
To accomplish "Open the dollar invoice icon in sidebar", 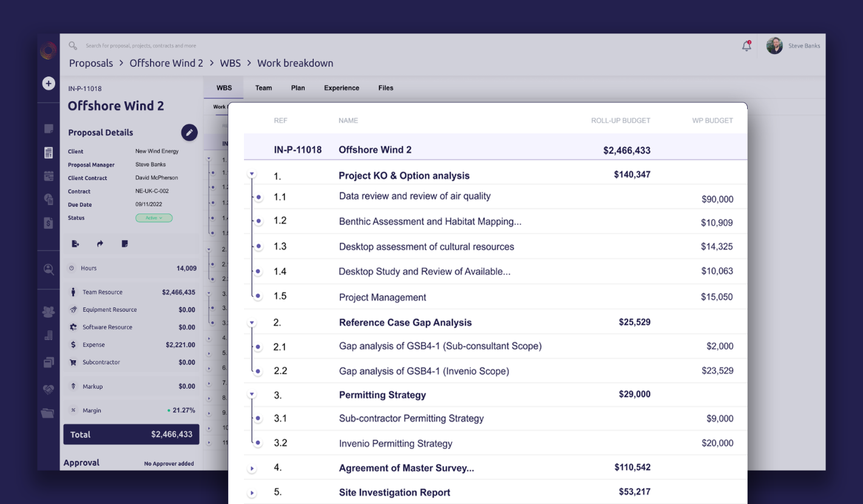I will 49,223.
